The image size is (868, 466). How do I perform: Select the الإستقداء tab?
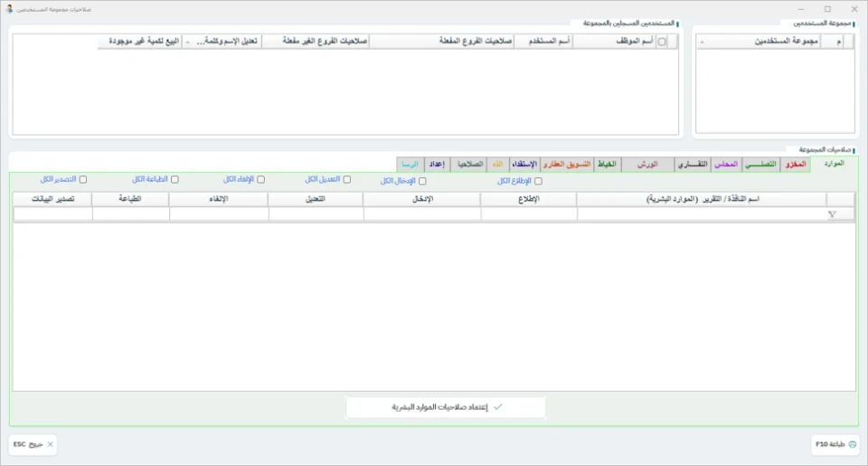[524, 165]
